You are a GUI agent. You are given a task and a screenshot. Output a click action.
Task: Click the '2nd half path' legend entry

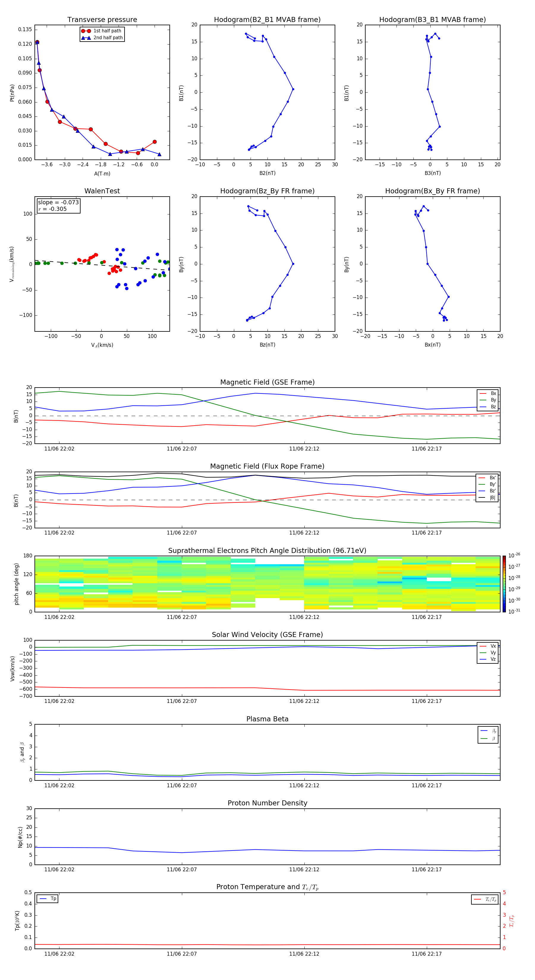click(102, 38)
